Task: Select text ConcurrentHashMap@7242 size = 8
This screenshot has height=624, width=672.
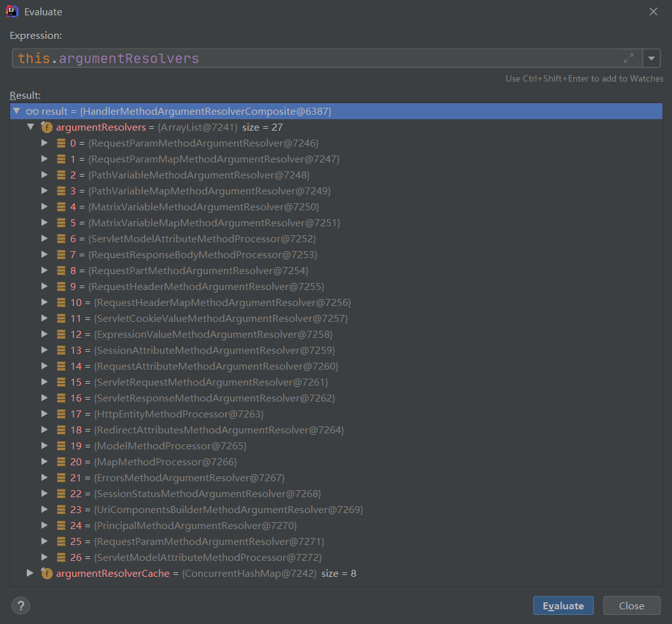Action: pyautogui.click(x=268, y=574)
